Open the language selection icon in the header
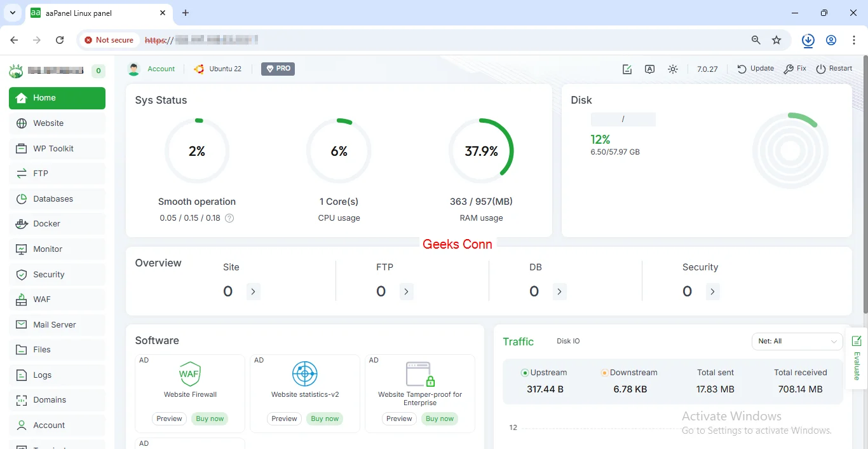 pos(649,69)
